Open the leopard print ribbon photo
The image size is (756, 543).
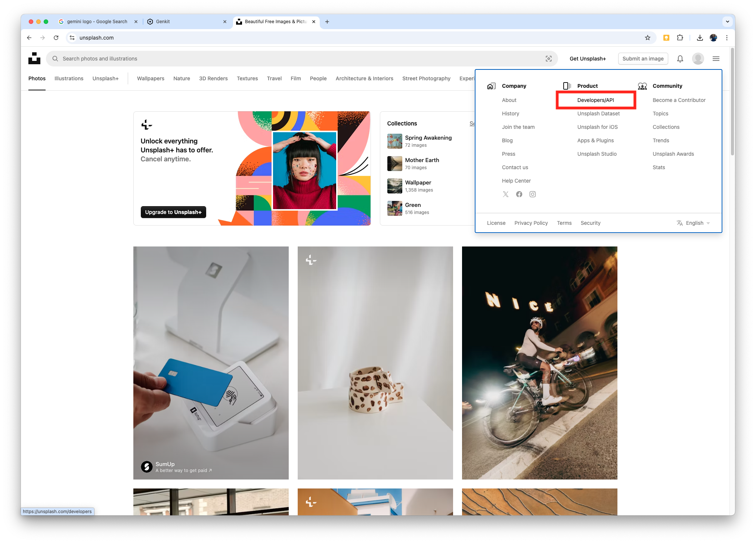(x=375, y=363)
